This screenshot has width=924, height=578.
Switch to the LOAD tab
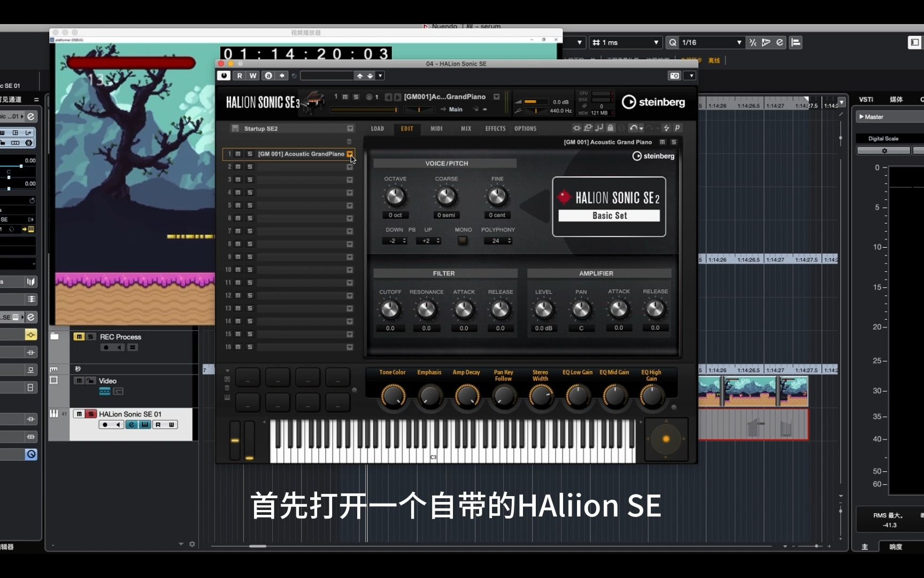coord(378,128)
